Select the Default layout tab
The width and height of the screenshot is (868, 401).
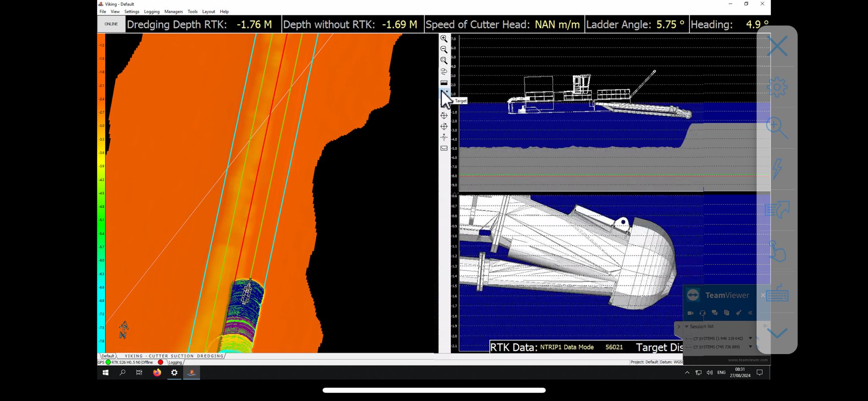[x=108, y=356]
